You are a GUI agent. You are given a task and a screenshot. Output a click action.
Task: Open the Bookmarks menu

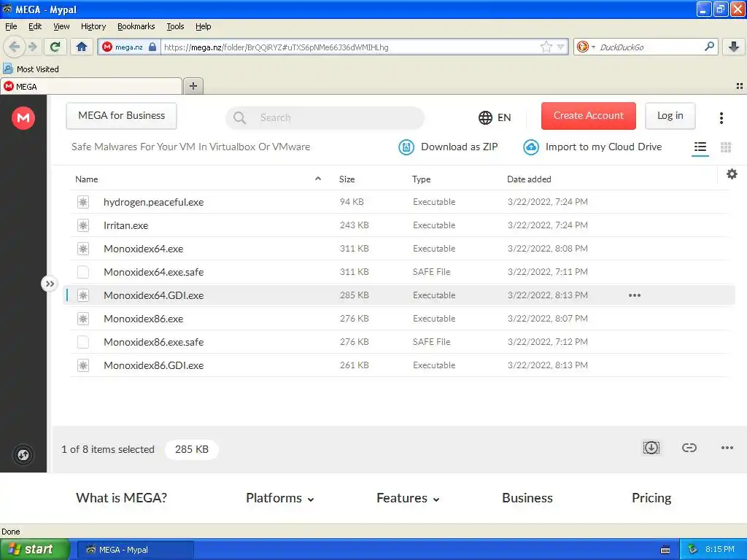click(x=136, y=26)
